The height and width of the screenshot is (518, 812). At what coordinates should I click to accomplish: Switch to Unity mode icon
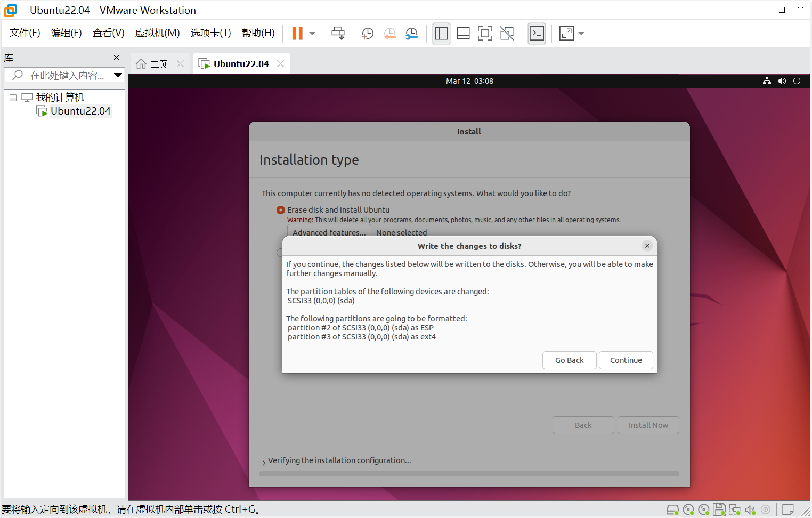pyautogui.click(x=507, y=34)
